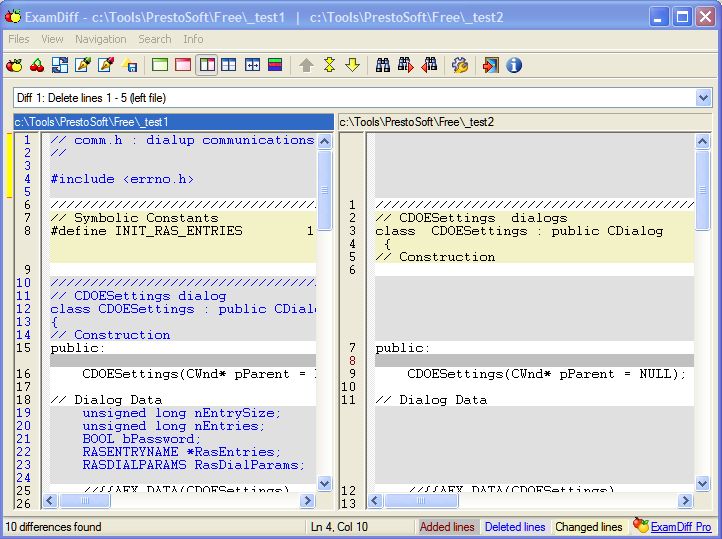
Task: Click '// Dialog Data' line in right pane
Action: (x=431, y=400)
